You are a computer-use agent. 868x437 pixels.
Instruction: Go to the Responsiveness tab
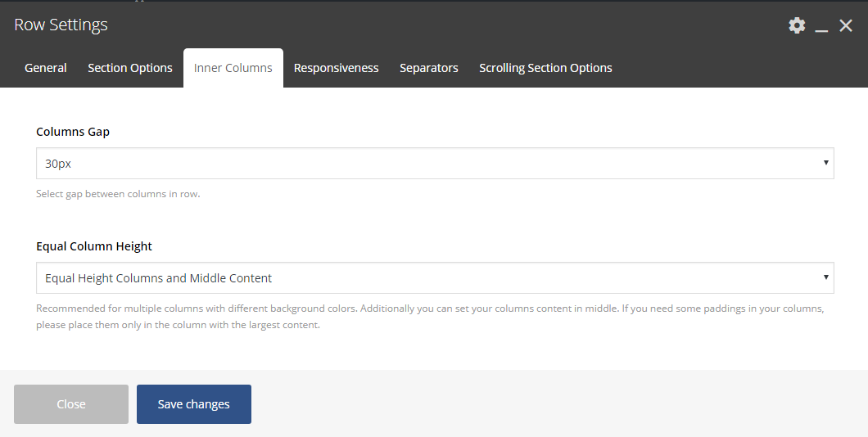[x=336, y=68]
